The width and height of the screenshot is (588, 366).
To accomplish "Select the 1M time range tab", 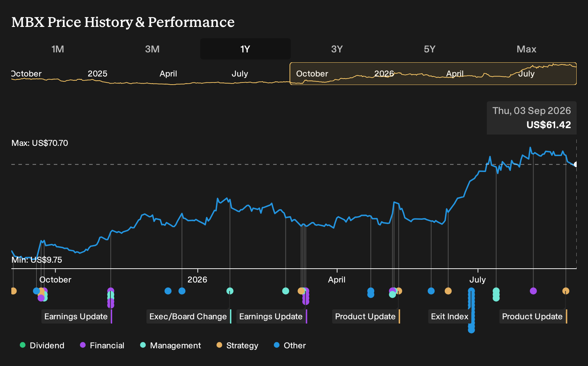I will [58, 49].
